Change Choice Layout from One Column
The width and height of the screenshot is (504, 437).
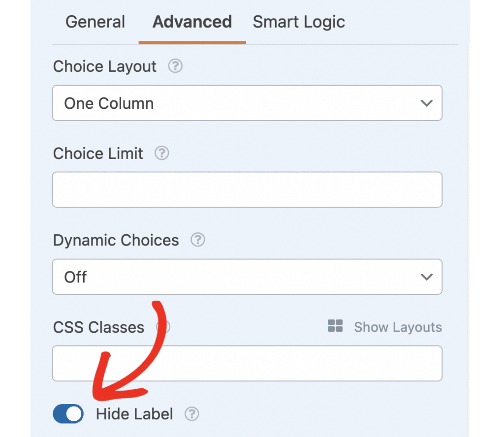247,103
